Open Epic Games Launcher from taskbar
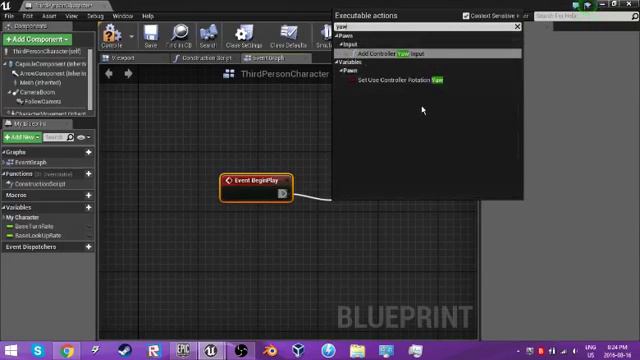640x360 pixels. pos(183,351)
